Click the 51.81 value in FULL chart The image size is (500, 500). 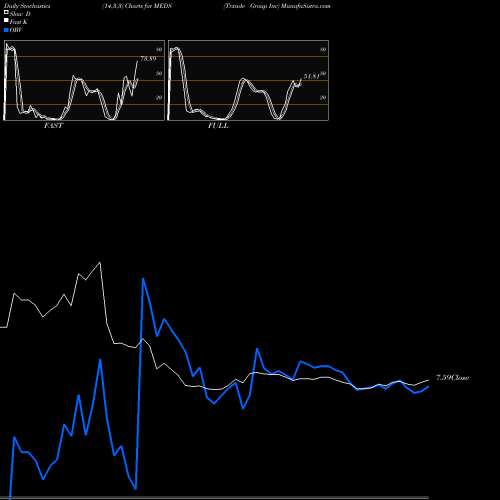[x=312, y=76]
